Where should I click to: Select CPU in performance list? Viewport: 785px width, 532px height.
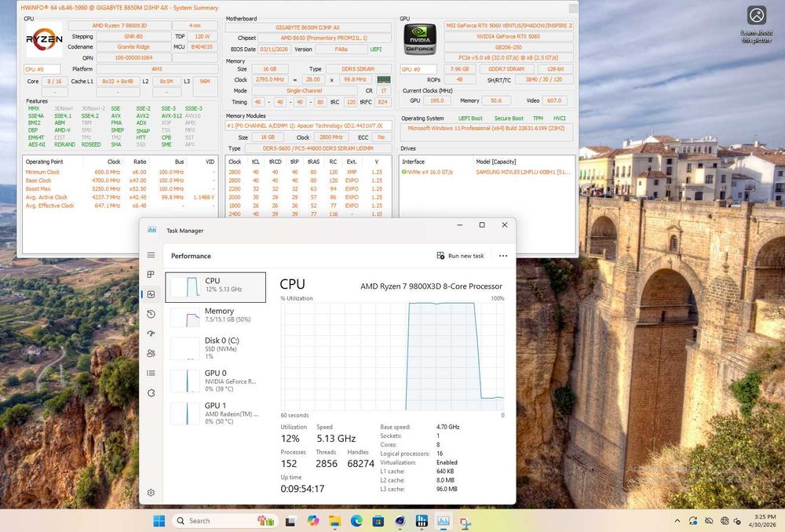215,287
